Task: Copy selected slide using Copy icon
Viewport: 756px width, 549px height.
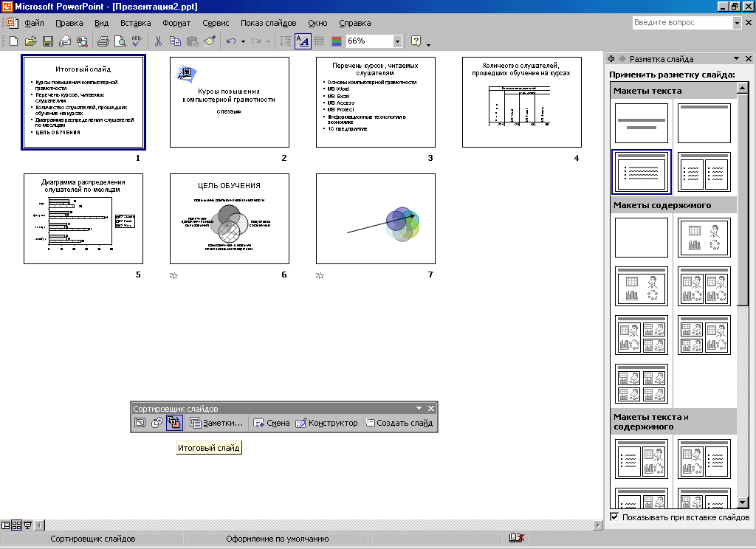Action: pos(175,41)
